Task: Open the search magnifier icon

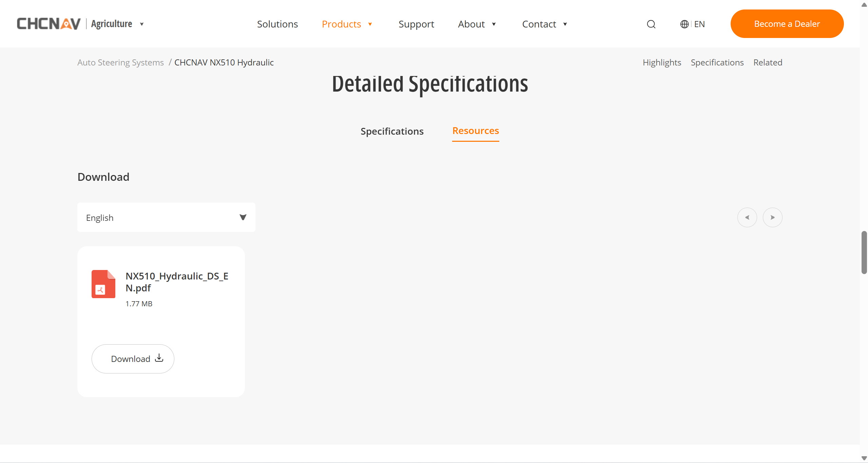Action: pyautogui.click(x=651, y=24)
